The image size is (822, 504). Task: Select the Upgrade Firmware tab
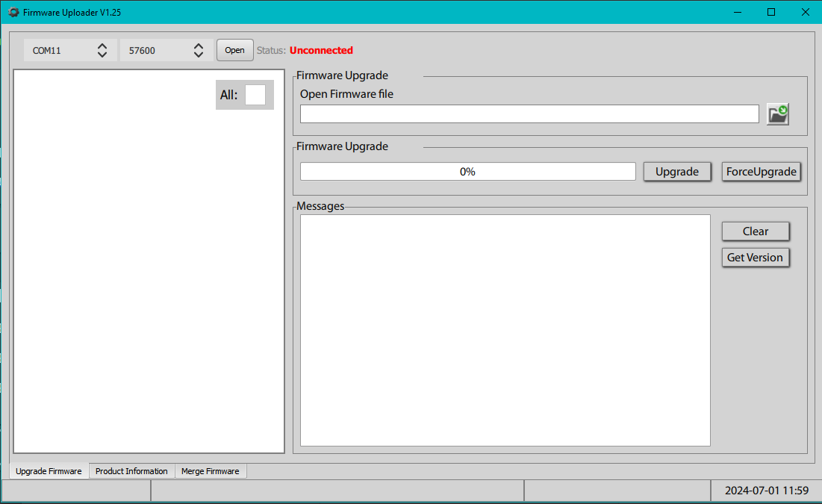coord(49,470)
